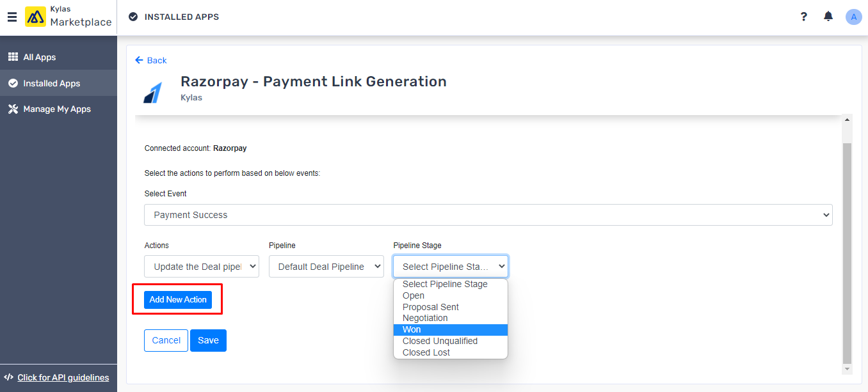Click the vertical scrollbar thumb
The image size is (868, 392).
coord(848,253)
